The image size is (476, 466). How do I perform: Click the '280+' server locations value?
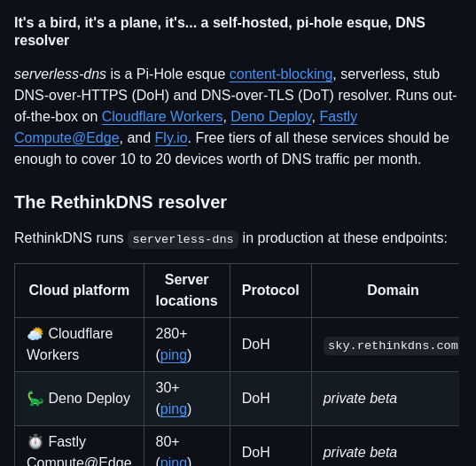(x=171, y=334)
